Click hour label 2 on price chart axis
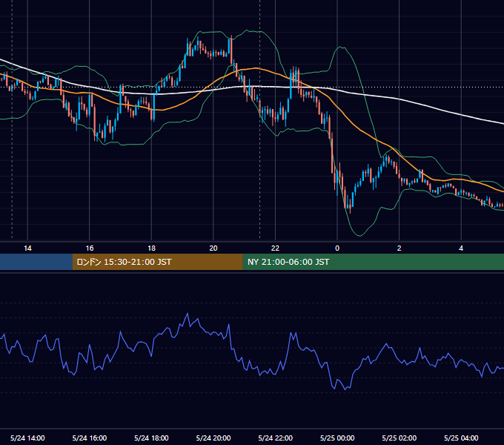The image size is (504, 445). 399,248
